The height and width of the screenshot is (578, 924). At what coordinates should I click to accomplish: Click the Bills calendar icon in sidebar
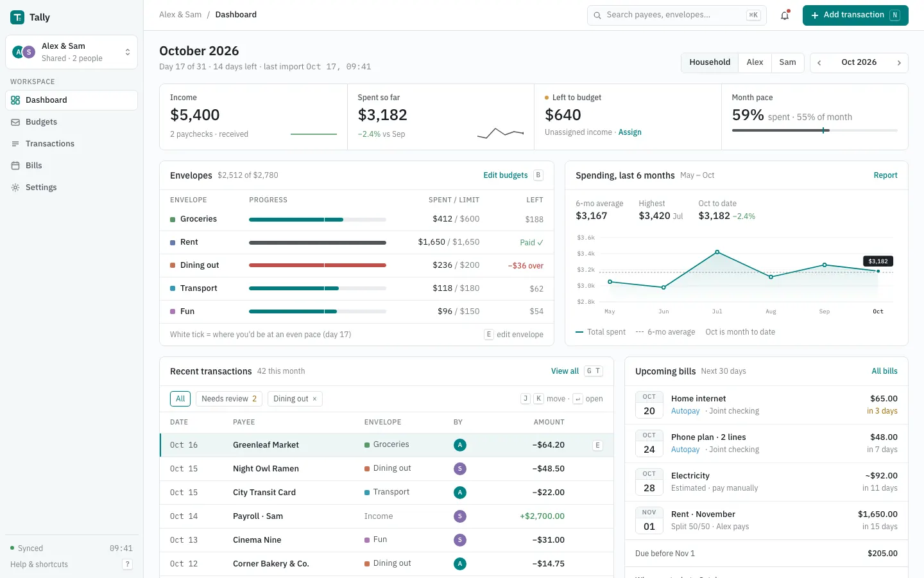(15, 166)
